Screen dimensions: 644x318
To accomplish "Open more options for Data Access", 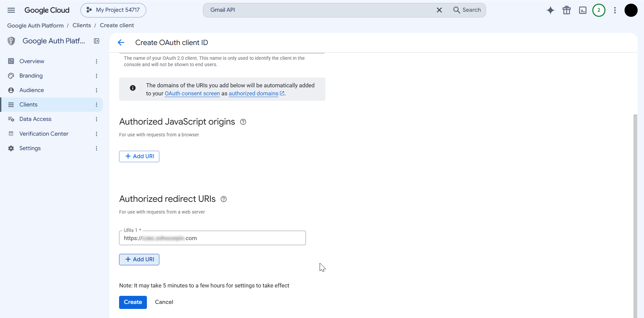I will point(96,119).
